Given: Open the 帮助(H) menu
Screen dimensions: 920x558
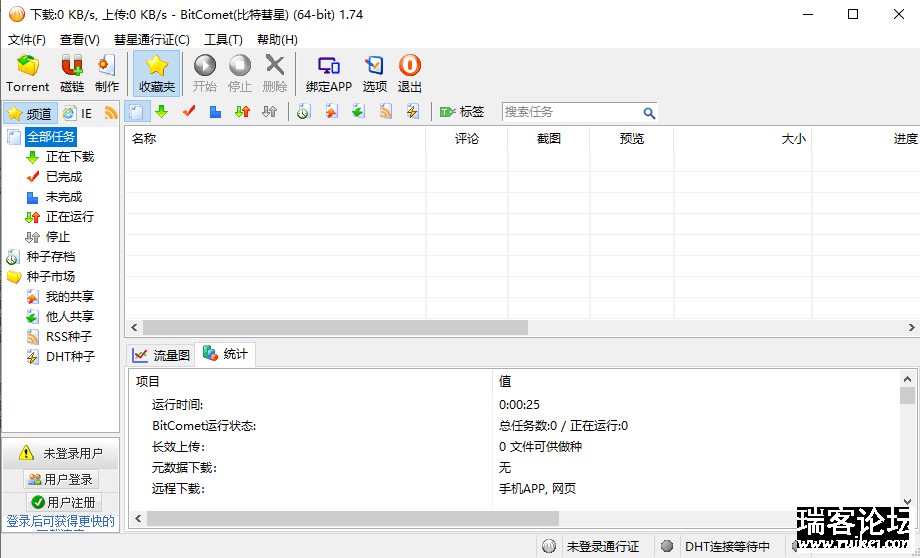Looking at the screenshot, I should (x=278, y=40).
